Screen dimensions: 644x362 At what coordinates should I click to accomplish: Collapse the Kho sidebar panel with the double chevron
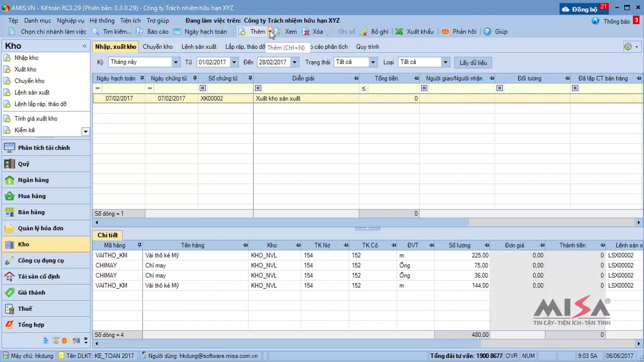click(85, 46)
